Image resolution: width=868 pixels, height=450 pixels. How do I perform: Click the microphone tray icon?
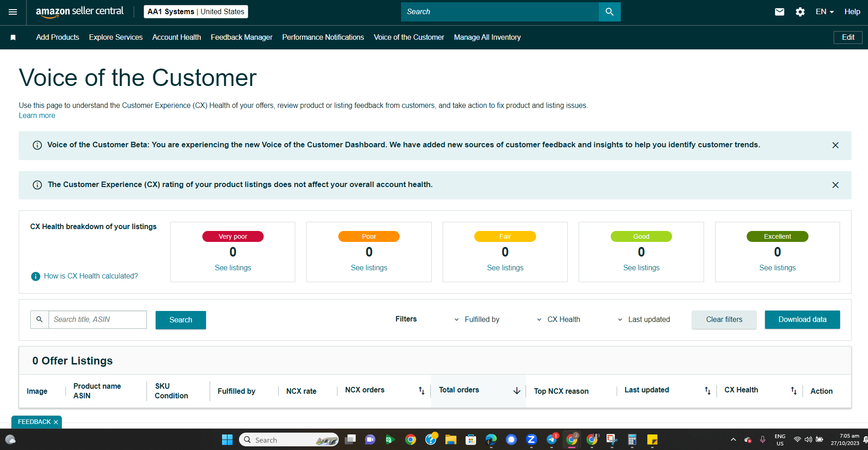[x=763, y=440]
